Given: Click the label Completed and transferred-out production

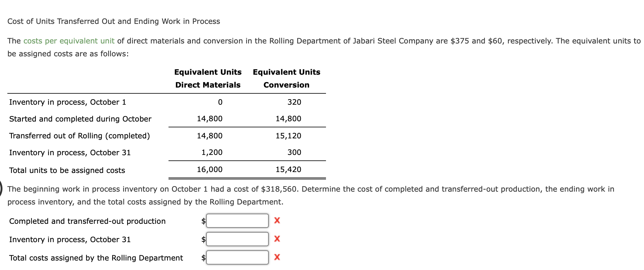Looking at the screenshot, I should (x=87, y=221).
